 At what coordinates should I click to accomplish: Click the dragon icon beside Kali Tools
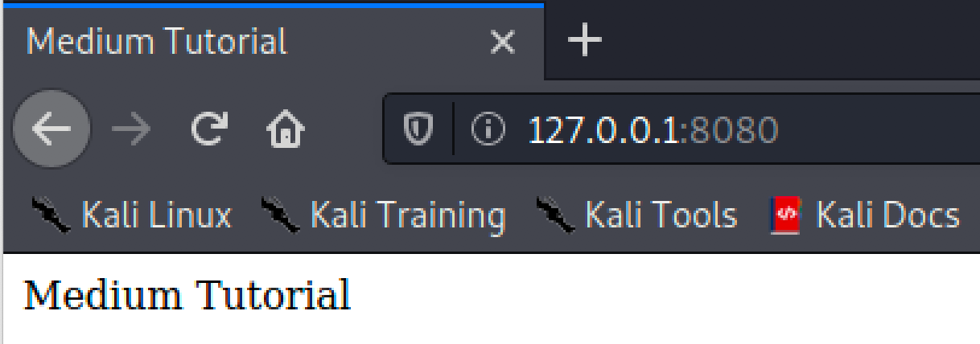[x=555, y=215]
